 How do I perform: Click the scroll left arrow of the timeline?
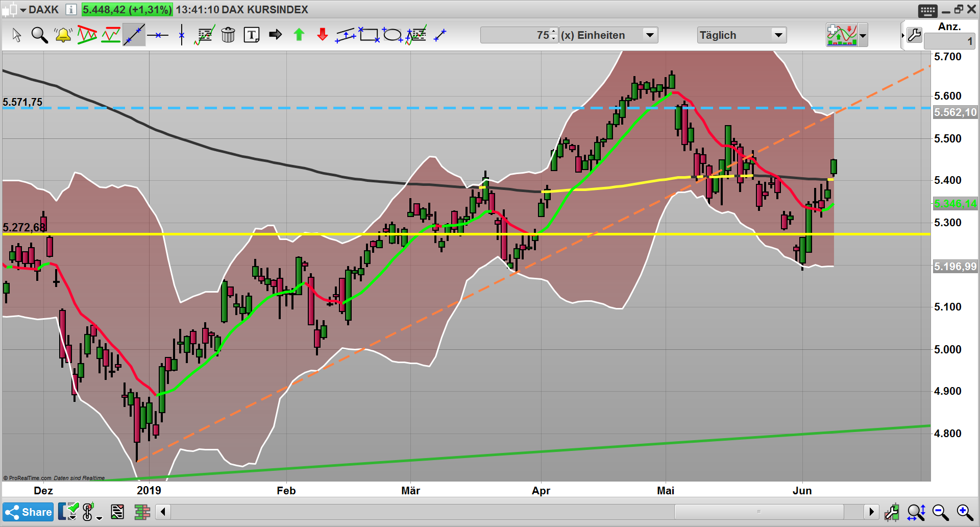163,512
